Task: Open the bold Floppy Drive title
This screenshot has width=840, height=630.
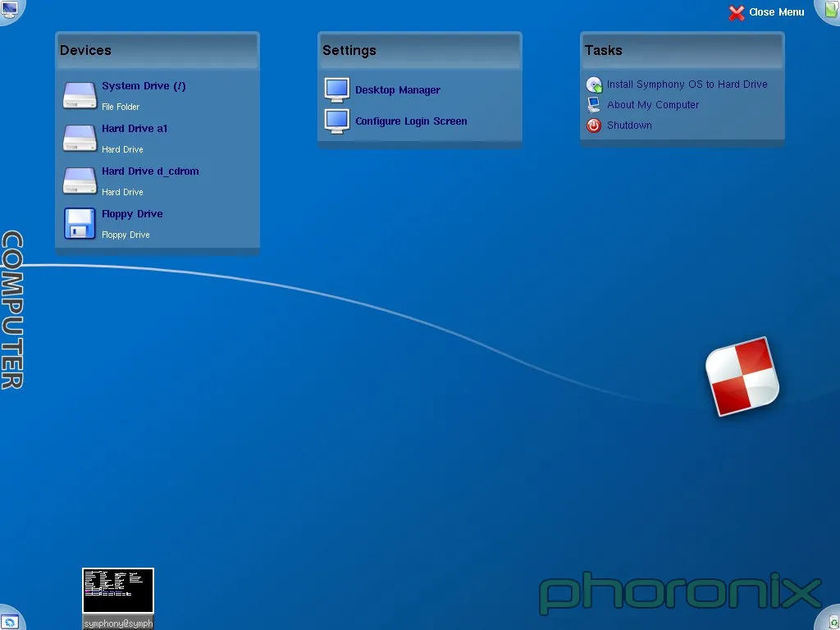Action: [132, 214]
